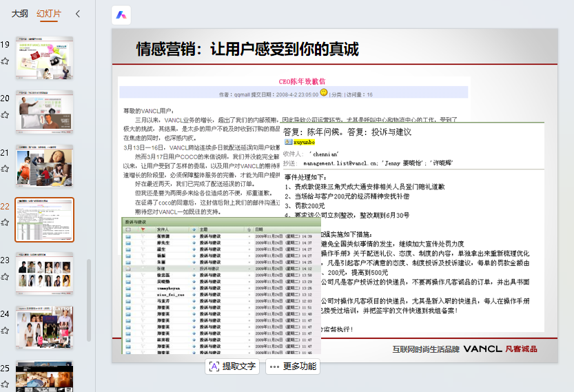Viewport: 574px width, 392px height.
Task: Click the 日期 column header
Action: 259,229
